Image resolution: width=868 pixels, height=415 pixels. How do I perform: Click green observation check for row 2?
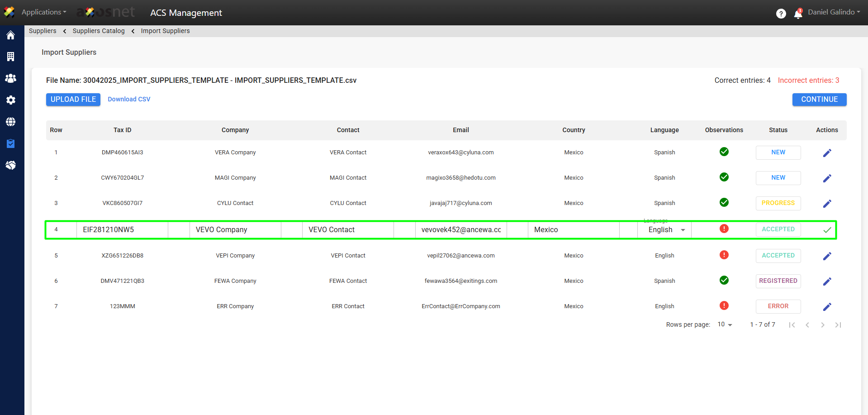click(724, 177)
